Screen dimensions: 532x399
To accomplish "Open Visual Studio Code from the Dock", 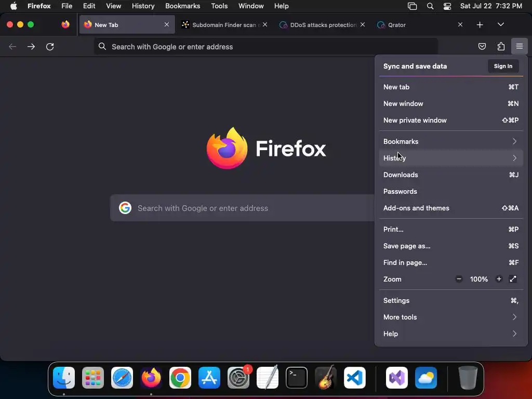I will coord(354,378).
